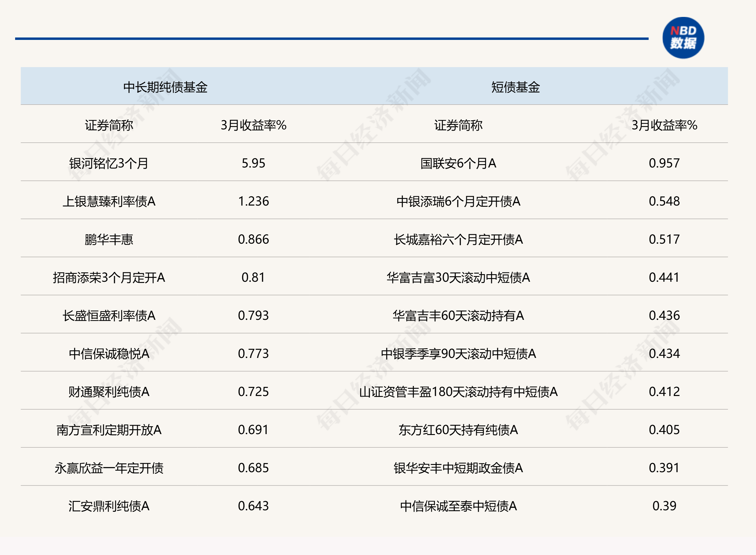Click 华富吉富30天滚动中短债A
The image size is (756, 555).
coord(458,277)
